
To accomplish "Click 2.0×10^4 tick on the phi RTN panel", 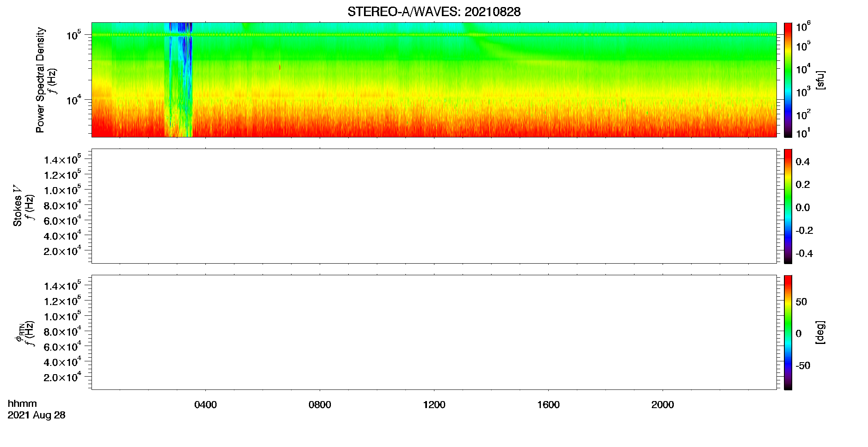I will tap(63, 376).
